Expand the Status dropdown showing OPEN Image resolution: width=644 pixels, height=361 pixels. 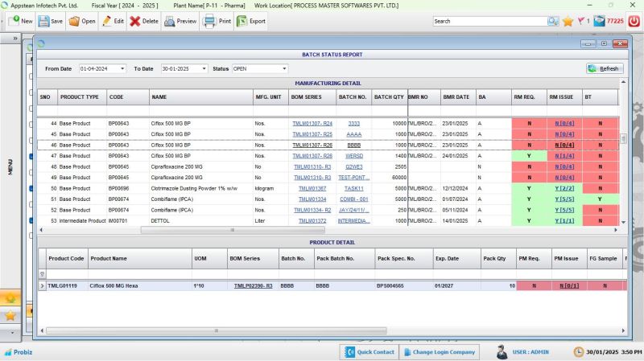click(283, 69)
